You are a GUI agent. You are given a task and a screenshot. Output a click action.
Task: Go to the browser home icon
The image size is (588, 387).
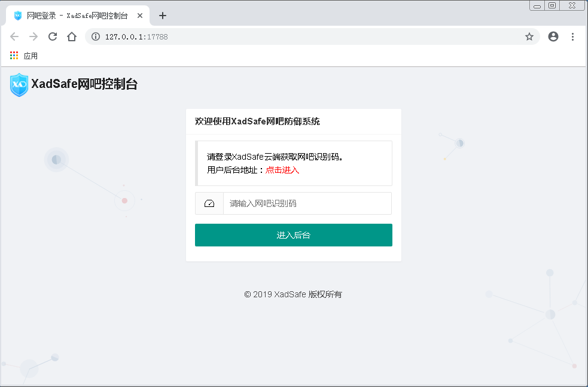click(x=72, y=36)
